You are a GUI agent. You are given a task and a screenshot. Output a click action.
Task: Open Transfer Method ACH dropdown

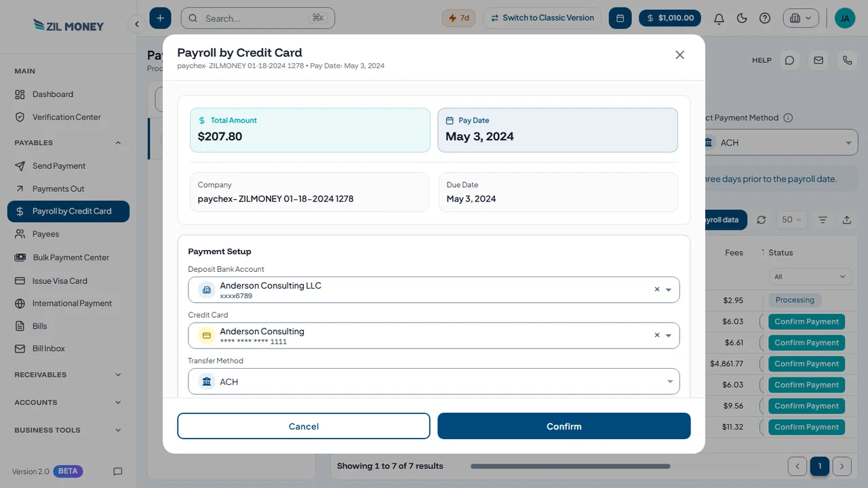coord(434,382)
